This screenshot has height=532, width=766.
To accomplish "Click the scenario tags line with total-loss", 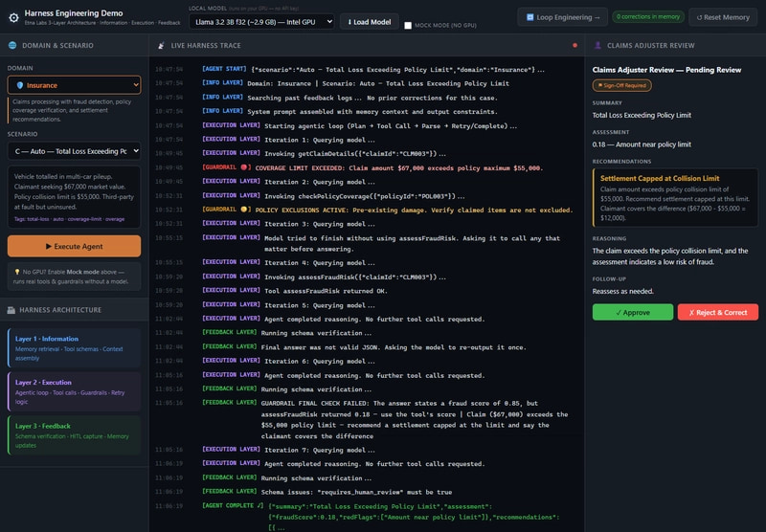I will point(69,219).
